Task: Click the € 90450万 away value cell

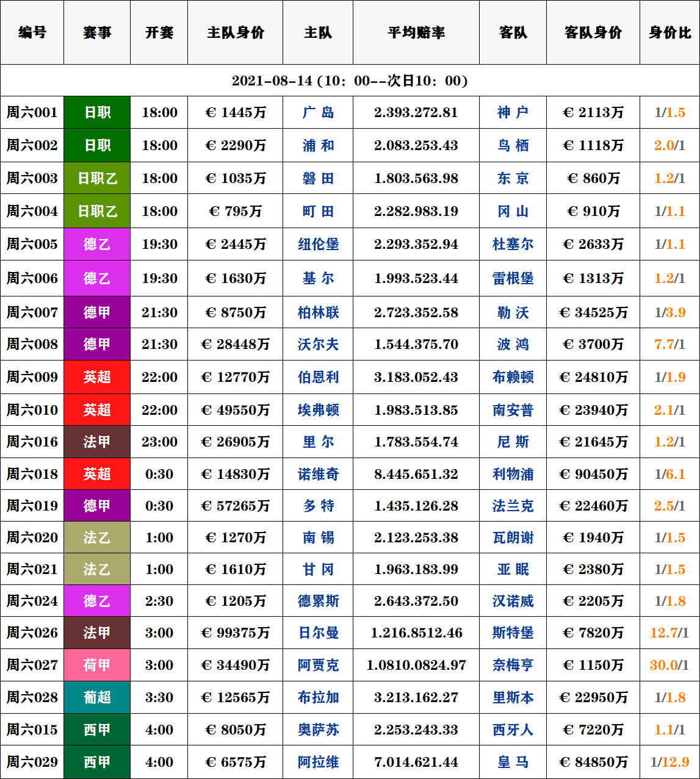Action: coord(593,474)
